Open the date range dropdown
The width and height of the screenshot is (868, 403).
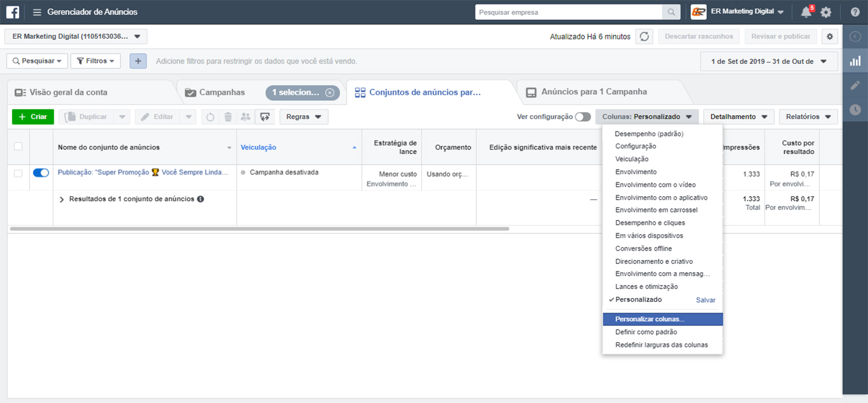click(768, 61)
